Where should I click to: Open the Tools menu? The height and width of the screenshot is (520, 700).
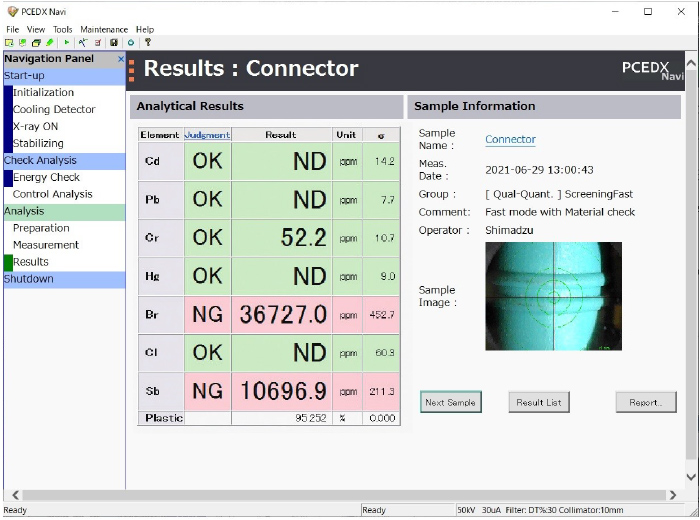coord(62,29)
